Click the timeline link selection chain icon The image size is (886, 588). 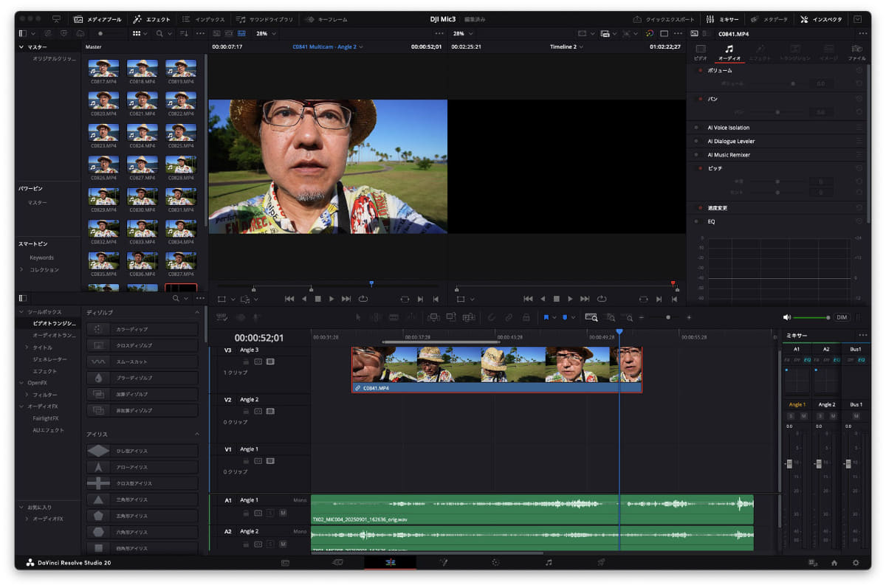[x=508, y=317]
